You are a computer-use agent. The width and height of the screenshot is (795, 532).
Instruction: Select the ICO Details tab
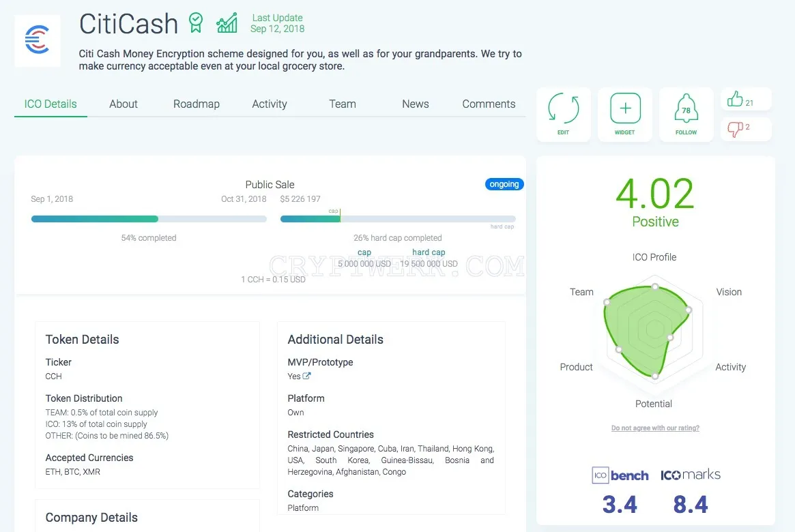coord(50,104)
